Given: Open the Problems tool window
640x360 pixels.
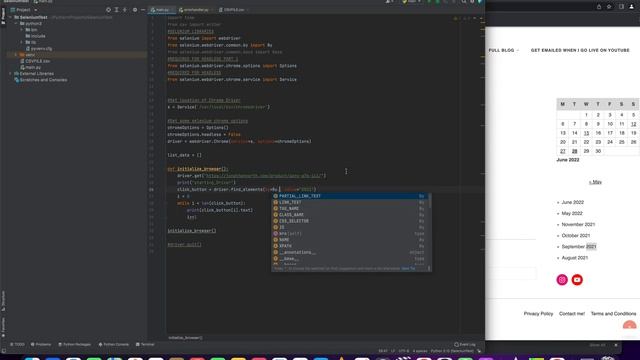Looking at the screenshot, I should pos(41,344).
